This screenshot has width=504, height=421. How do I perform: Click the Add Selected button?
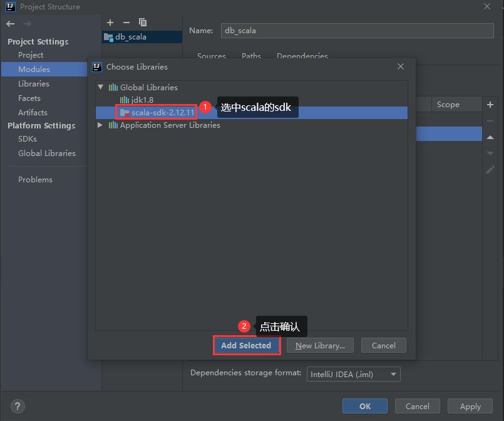(x=247, y=345)
